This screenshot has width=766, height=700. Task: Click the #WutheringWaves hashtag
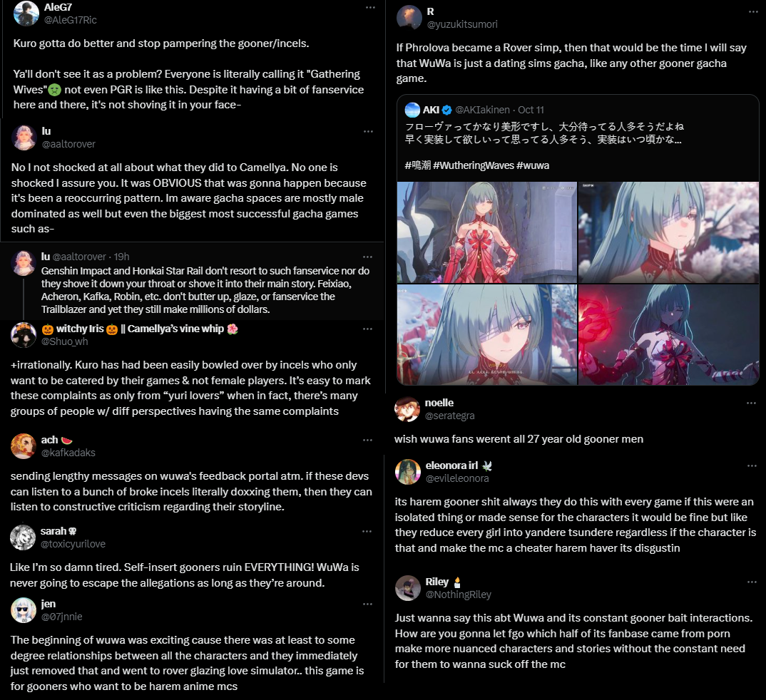click(x=472, y=165)
